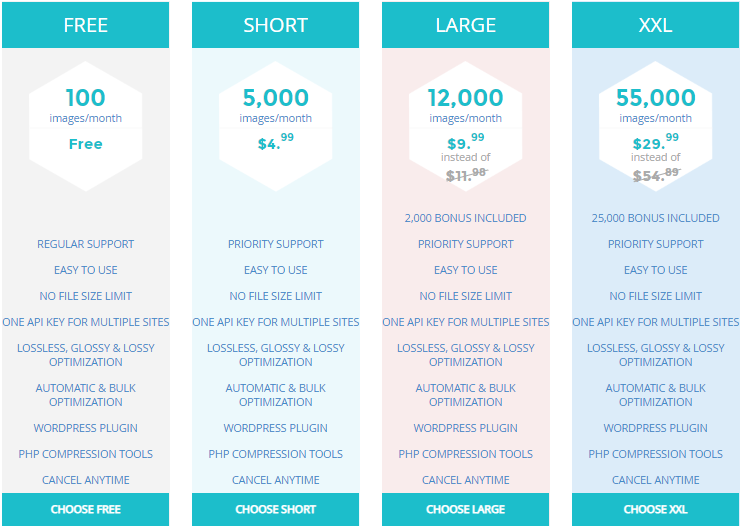Viewport: 743px width, 529px height.
Task: Open the LARGE plan header
Action: [x=465, y=25]
